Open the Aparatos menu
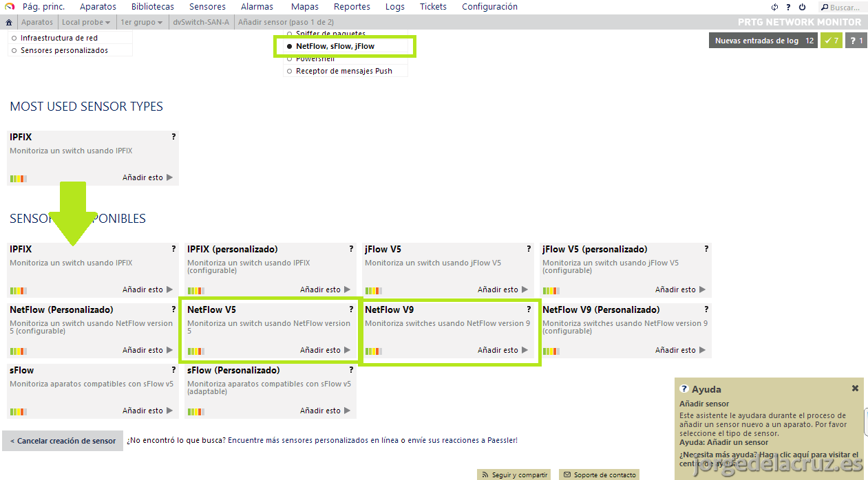868x480 pixels. tap(98, 7)
